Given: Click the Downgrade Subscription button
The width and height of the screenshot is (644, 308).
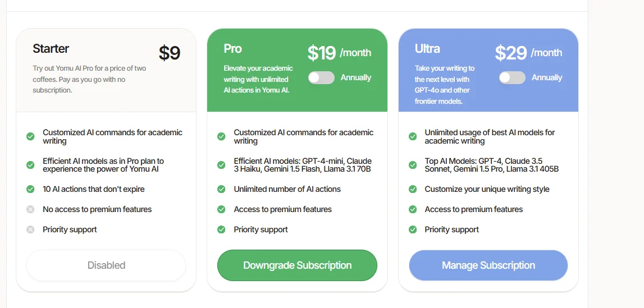Looking at the screenshot, I should 297,265.
